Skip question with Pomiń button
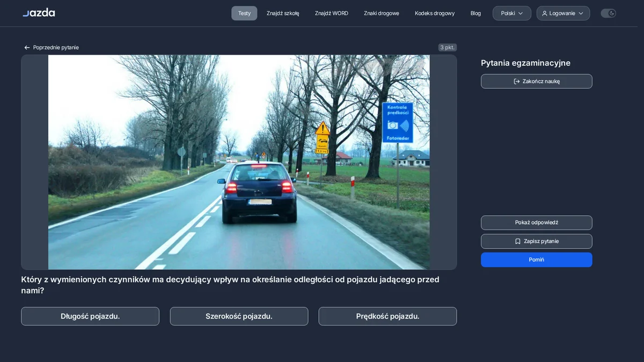Image resolution: width=644 pixels, height=362 pixels. click(537, 260)
